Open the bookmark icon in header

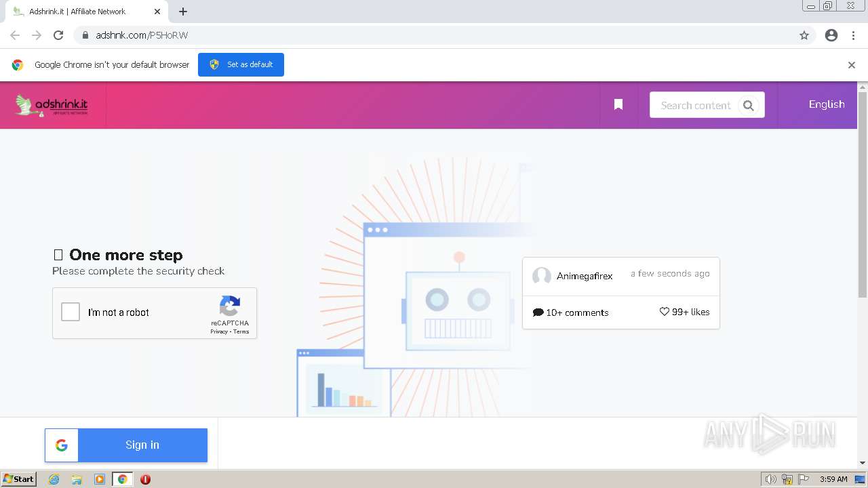(618, 104)
